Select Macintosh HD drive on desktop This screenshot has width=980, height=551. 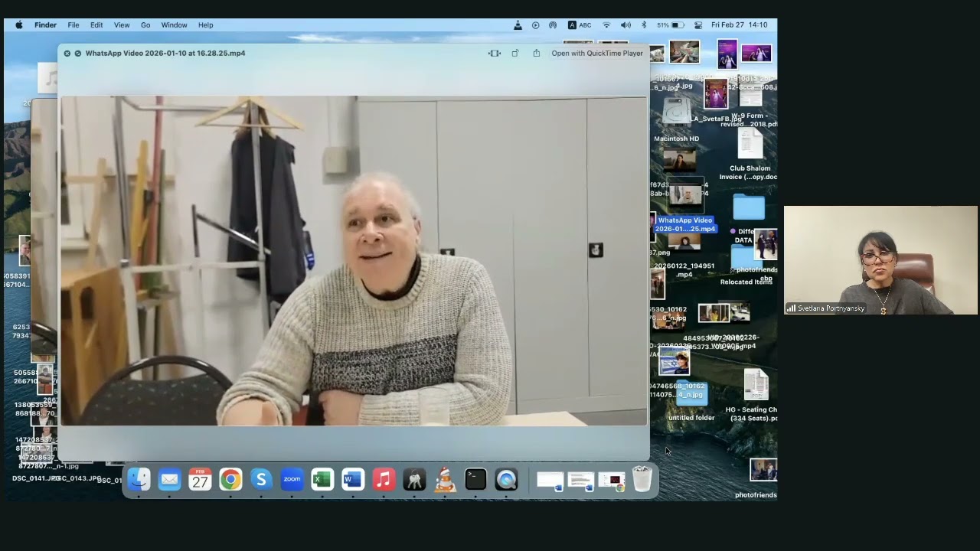click(x=677, y=121)
